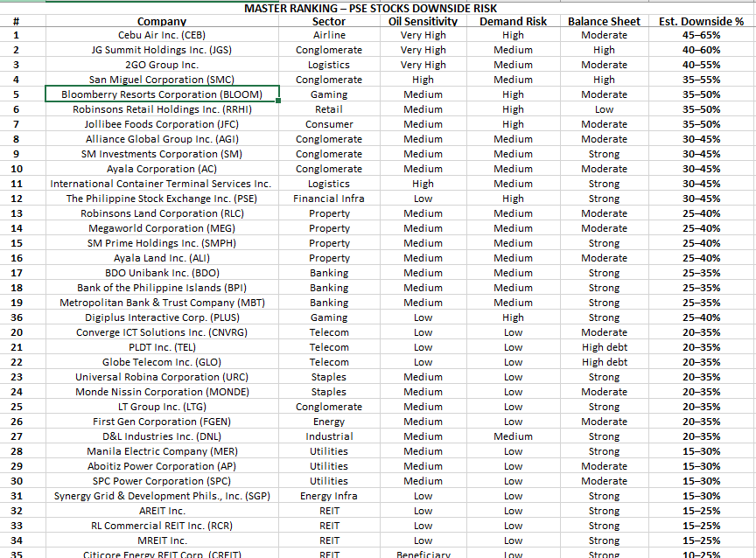Select the '40–55%' downside cell

(x=702, y=65)
